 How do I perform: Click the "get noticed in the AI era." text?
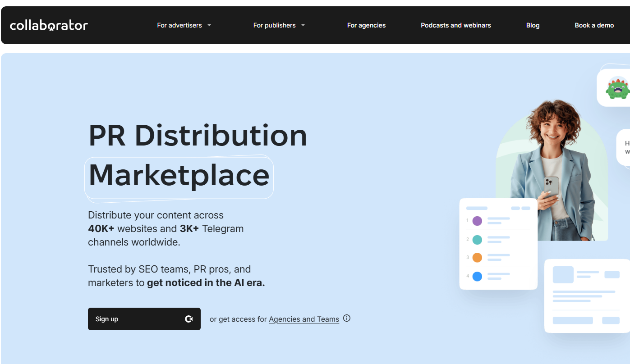click(x=206, y=283)
